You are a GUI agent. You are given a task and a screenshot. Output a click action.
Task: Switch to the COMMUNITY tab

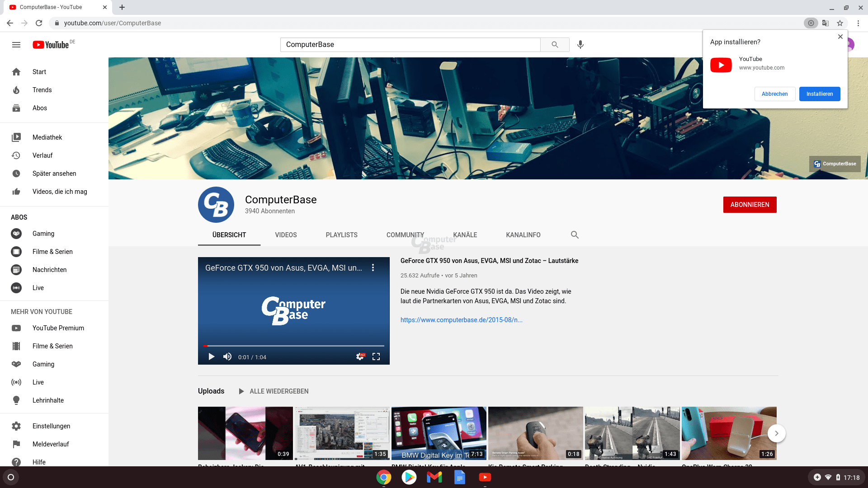tap(405, 235)
